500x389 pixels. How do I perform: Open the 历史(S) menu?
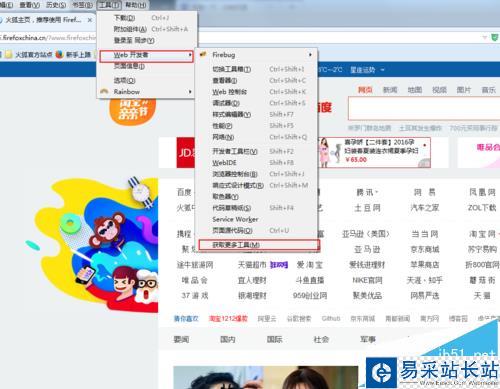pyautogui.click(x=56, y=5)
